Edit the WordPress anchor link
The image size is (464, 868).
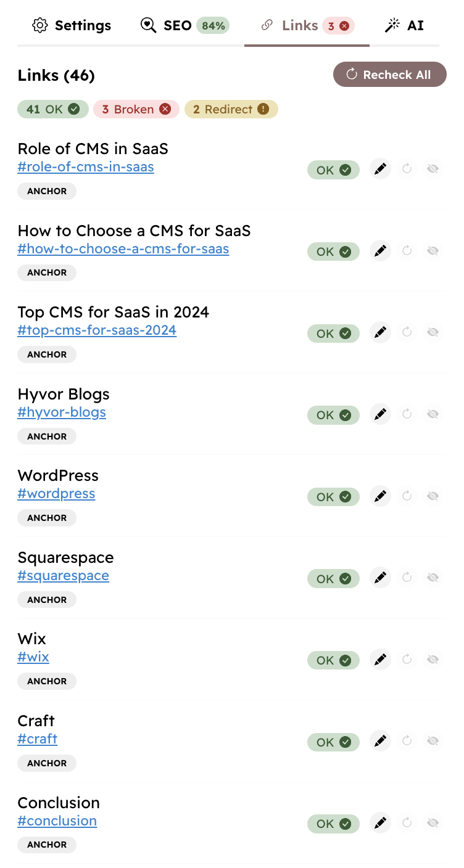pos(380,496)
